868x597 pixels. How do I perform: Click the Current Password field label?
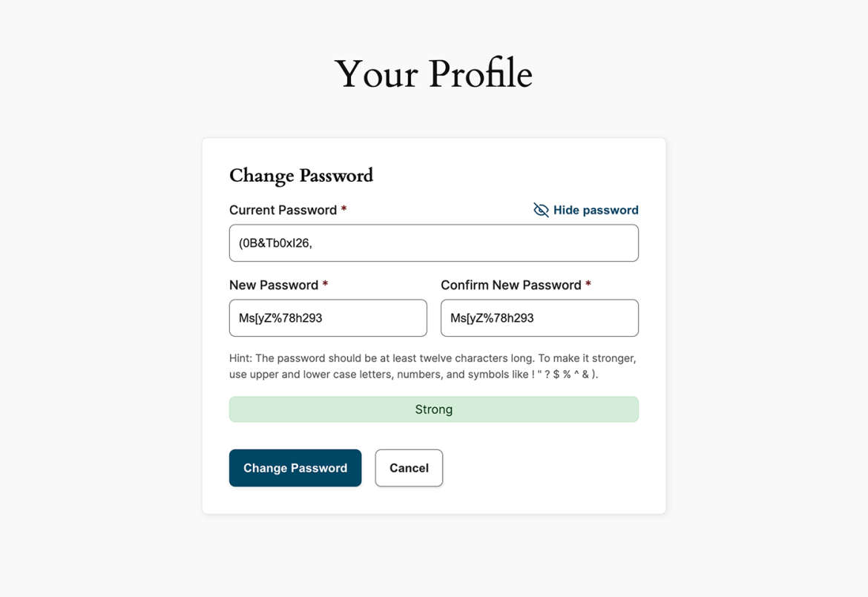pos(283,210)
